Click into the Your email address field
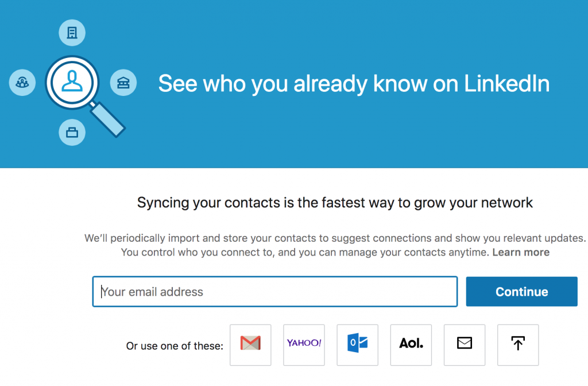The image size is (588, 386). (275, 291)
